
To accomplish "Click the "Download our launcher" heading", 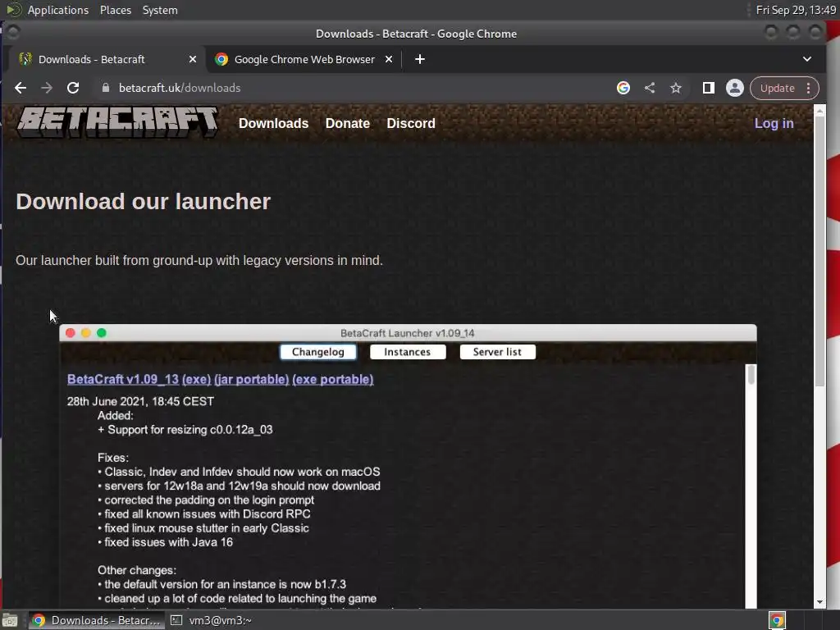I will pos(143,202).
